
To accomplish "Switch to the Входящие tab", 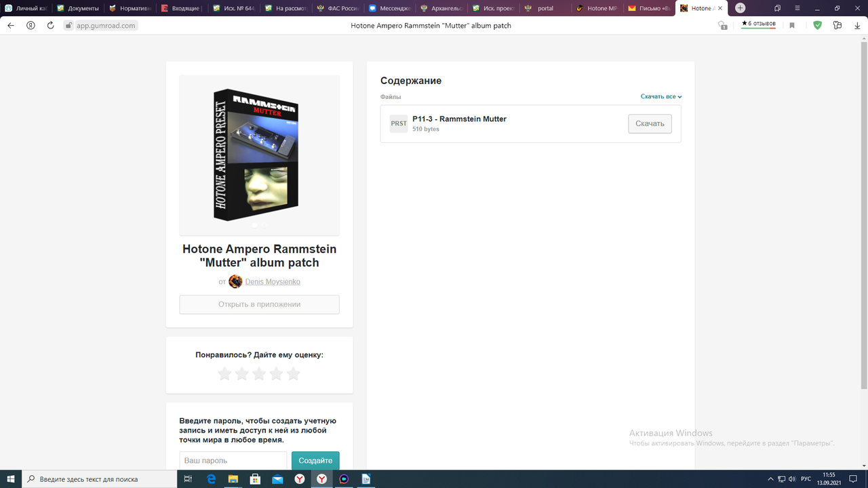I will (181, 8).
